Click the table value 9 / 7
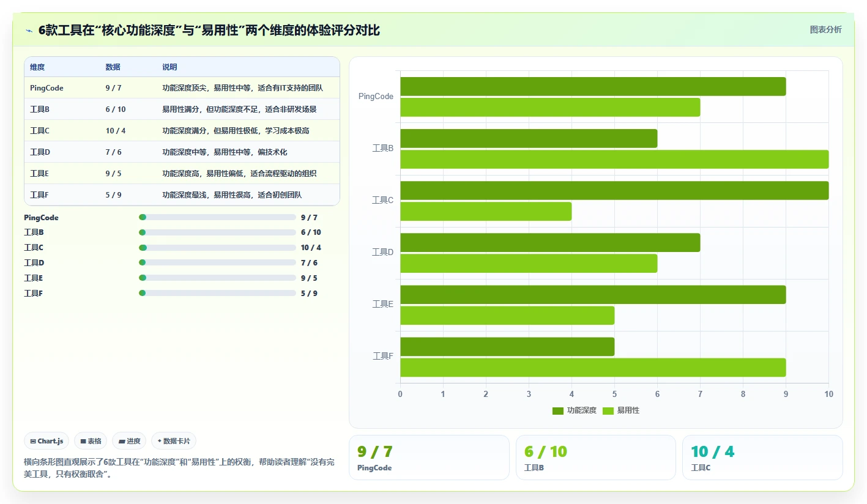The image size is (867, 504). pos(113,88)
